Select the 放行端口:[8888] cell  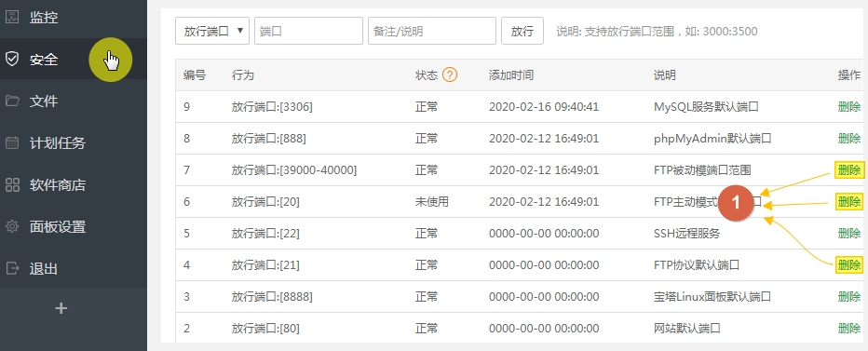pos(272,297)
